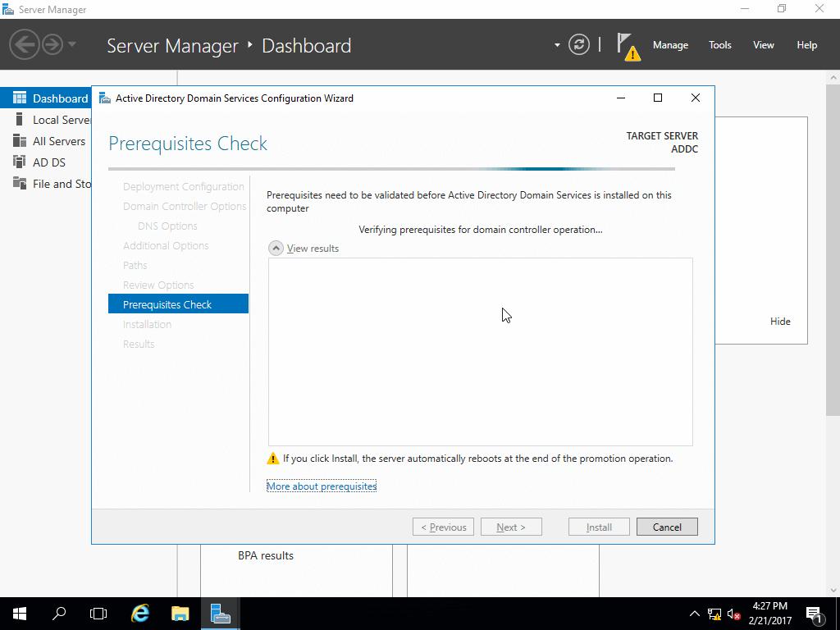The height and width of the screenshot is (630, 840).
Task: Select the Deployment Configuration wizard step
Action: (x=183, y=186)
